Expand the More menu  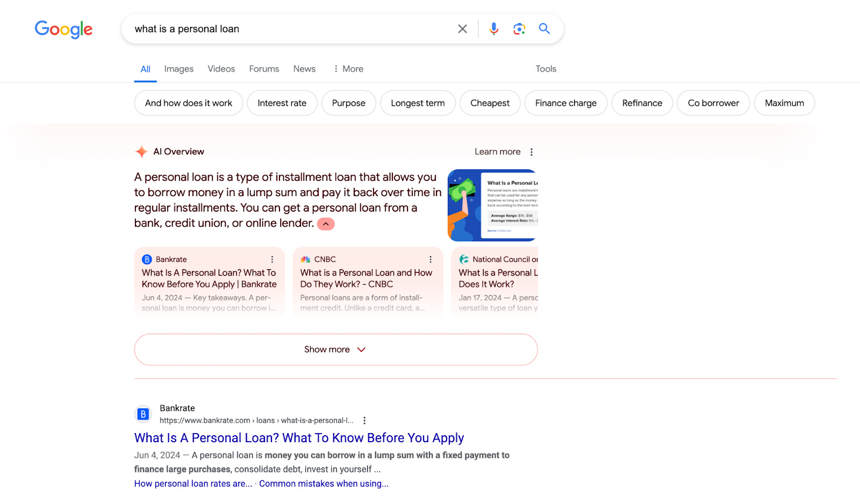point(348,69)
